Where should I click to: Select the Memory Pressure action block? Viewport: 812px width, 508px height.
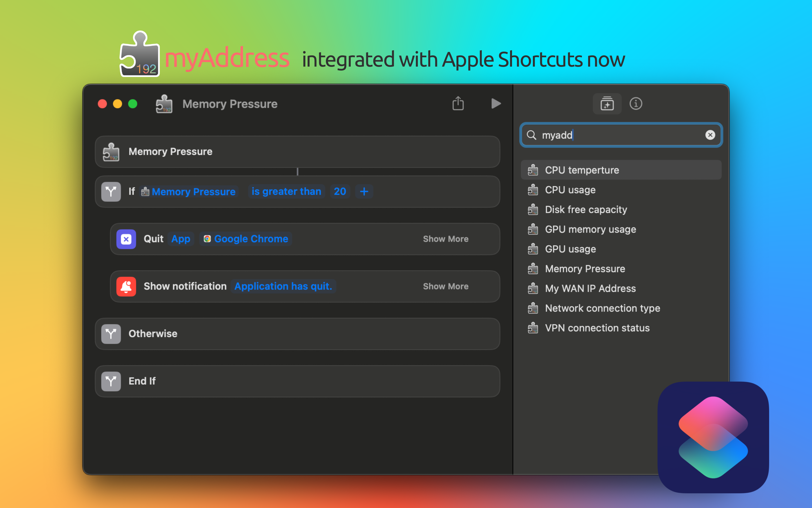[x=298, y=152]
